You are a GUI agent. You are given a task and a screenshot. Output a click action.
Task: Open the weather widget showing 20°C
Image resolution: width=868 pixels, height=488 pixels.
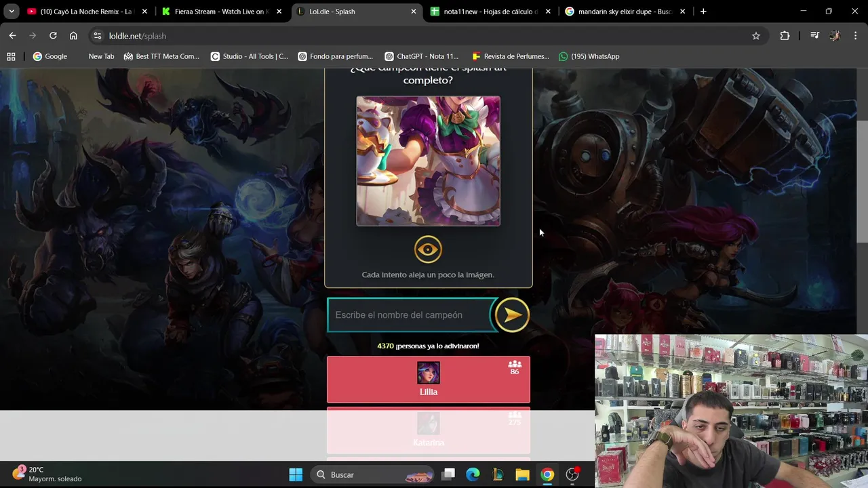click(x=47, y=474)
